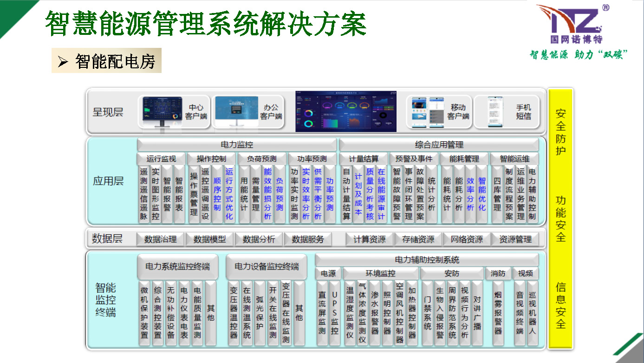Viewport: 644px width, 363px height.
Task: Select the 数据治理 block in 数据层
Action: click(160, 239)
